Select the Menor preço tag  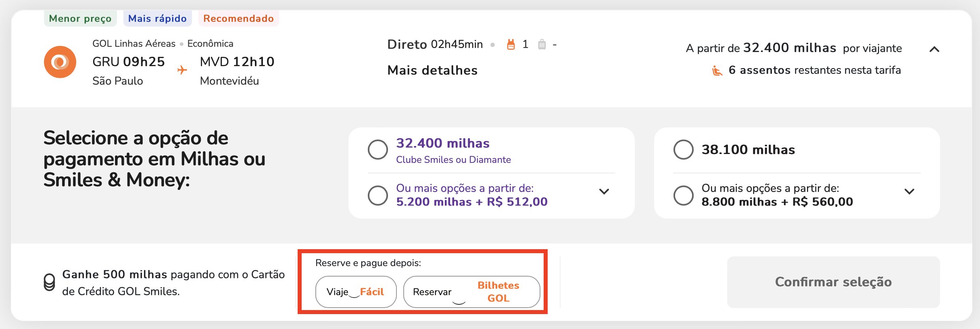click(x=80, y=19)
